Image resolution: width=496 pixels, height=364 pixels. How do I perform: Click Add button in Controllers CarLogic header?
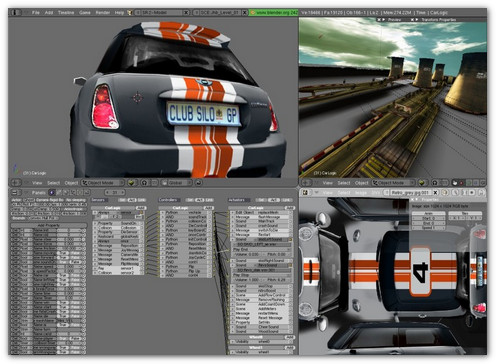(x=208, y=208)
